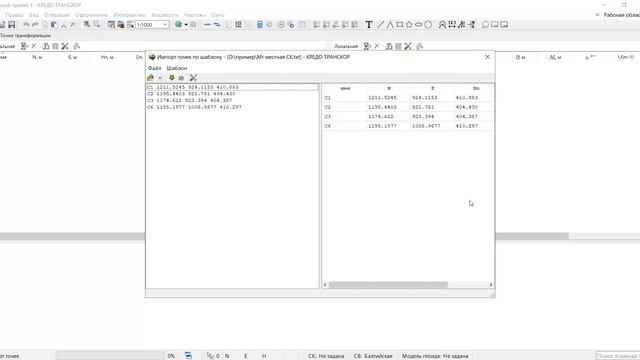This screenshot has width=640, height=360.
Task: Select the Line drawing tool
Action: pos(380,24)
